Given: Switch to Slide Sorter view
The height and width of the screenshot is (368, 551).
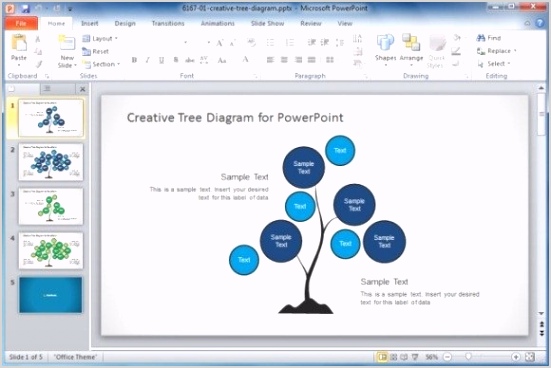Looking at the screenshot, I should point(394,357).
